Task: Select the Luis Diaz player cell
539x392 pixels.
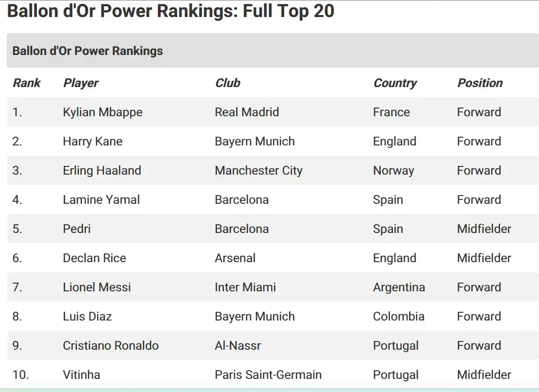Action: (87, 317)
